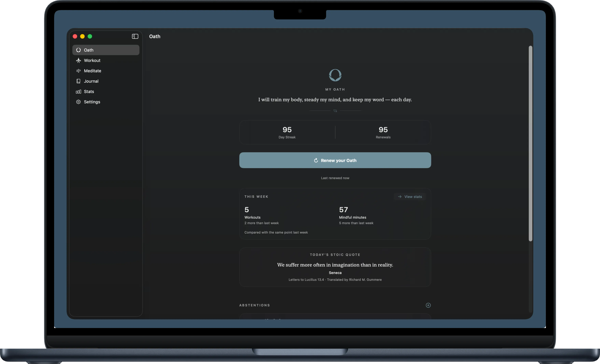This screenshot has width=600, height=364.
Task: Click "5 more than last week"
Action: coord(356,223)
